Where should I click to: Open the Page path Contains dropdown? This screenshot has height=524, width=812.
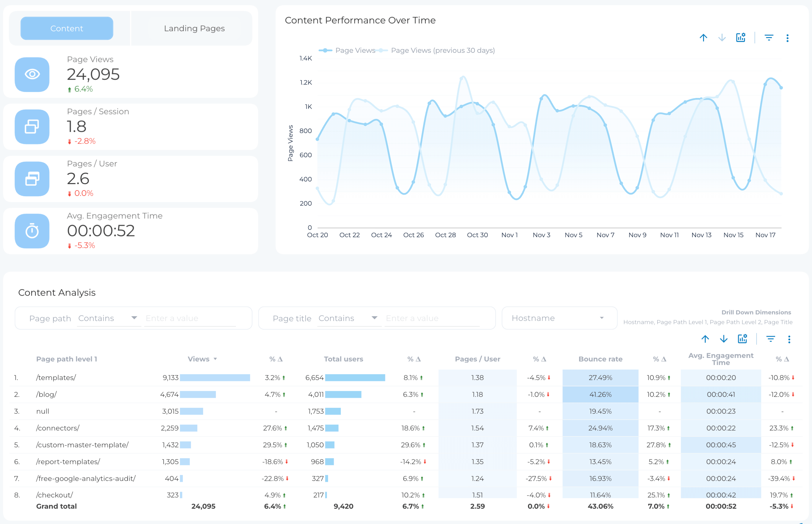pyautogui.click(x=134, y=318)
